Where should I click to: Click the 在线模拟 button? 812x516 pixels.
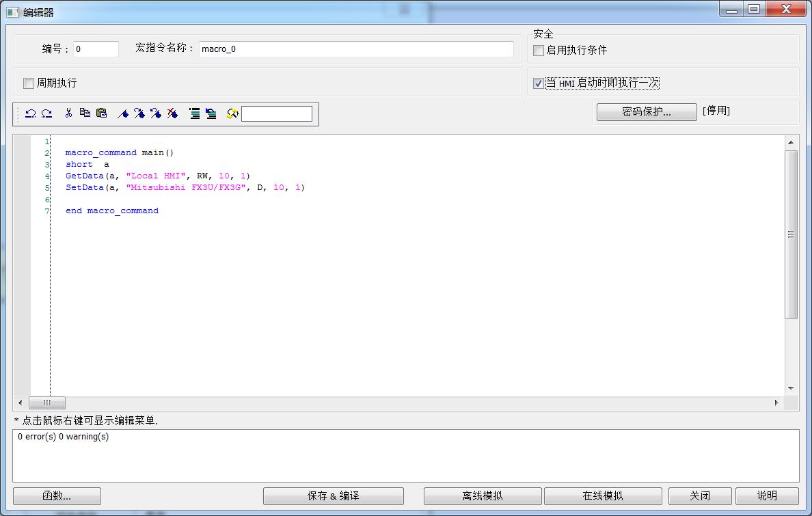point(603,495)
